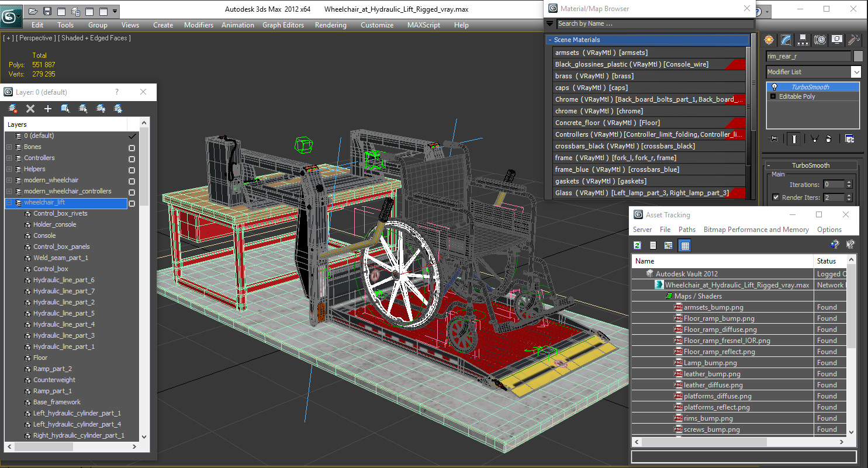Toggle the modern_wheelchair layer checkbox

pos(132,181)
